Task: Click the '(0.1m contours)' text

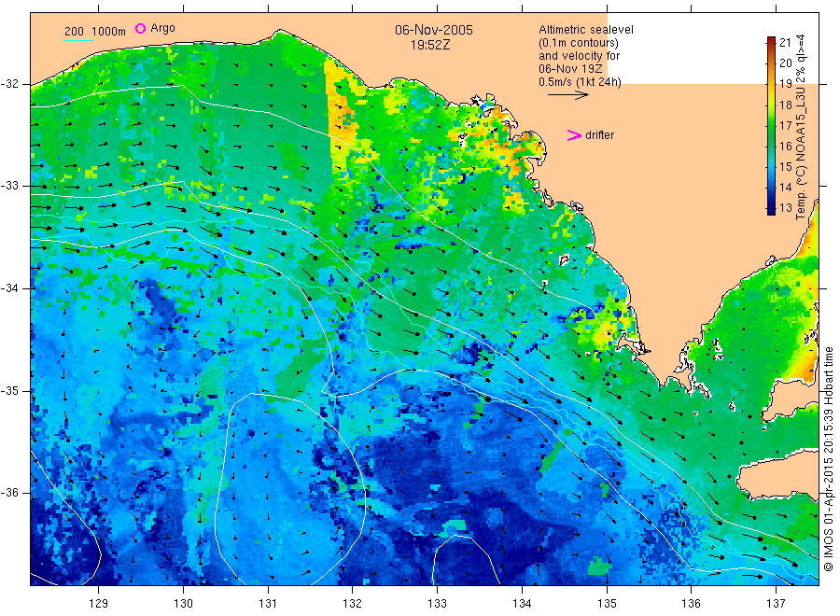Action: point(578,43)
